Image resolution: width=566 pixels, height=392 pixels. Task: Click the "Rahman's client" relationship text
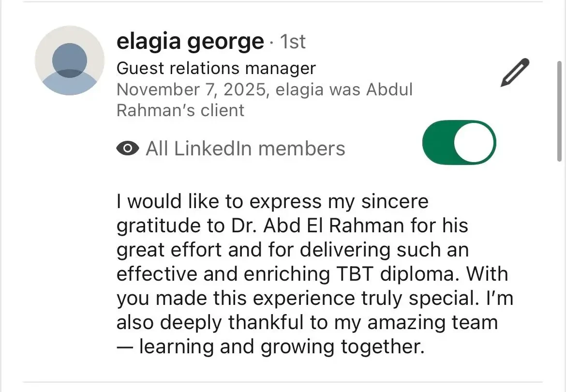click(x=180, y=110)
